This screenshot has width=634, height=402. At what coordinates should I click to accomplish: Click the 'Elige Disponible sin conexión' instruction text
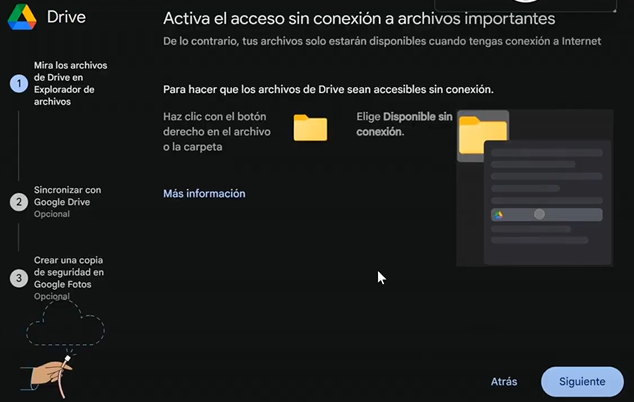click(x=403, y=123)
